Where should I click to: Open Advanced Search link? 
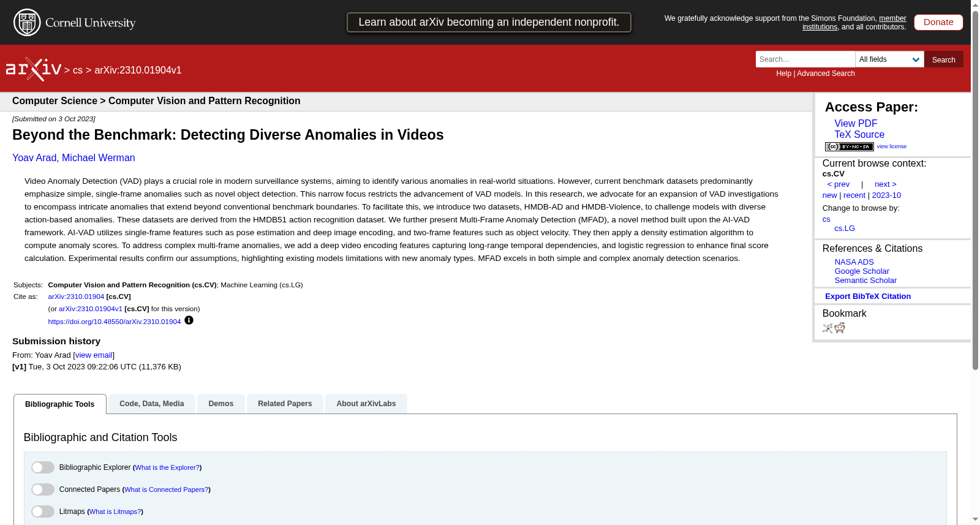click(x=826, y=74)
